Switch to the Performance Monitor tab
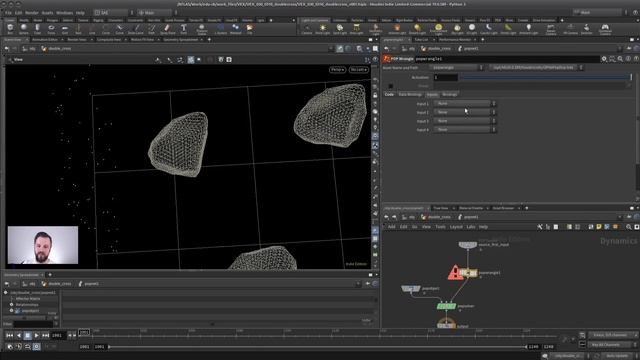 coord(455,40)
